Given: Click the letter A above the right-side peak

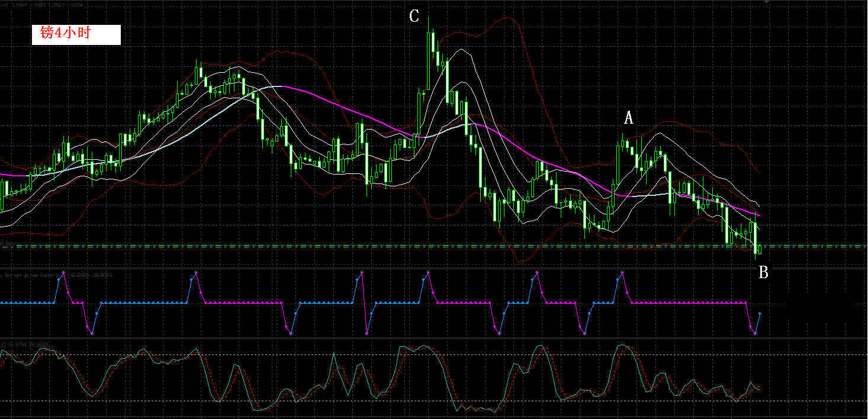Looking at the screenshot, I should click(628, 118).
